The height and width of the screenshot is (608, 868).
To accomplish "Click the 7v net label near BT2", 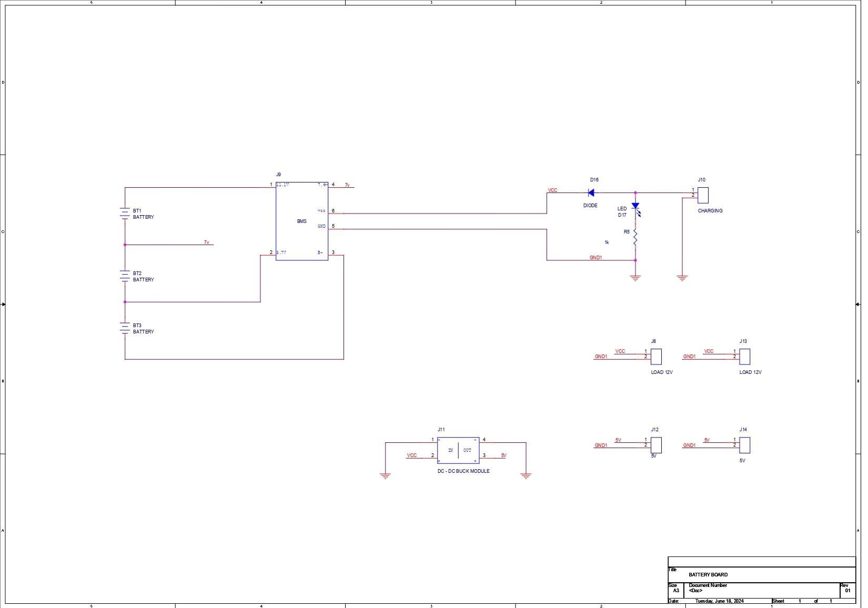I will [x=207, y=242].
